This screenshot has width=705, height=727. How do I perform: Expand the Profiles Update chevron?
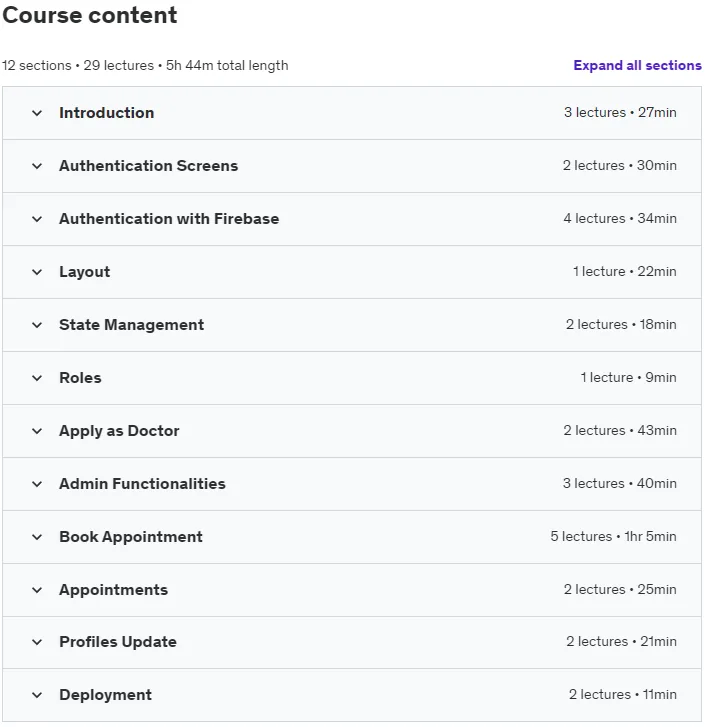pos(37,642)
